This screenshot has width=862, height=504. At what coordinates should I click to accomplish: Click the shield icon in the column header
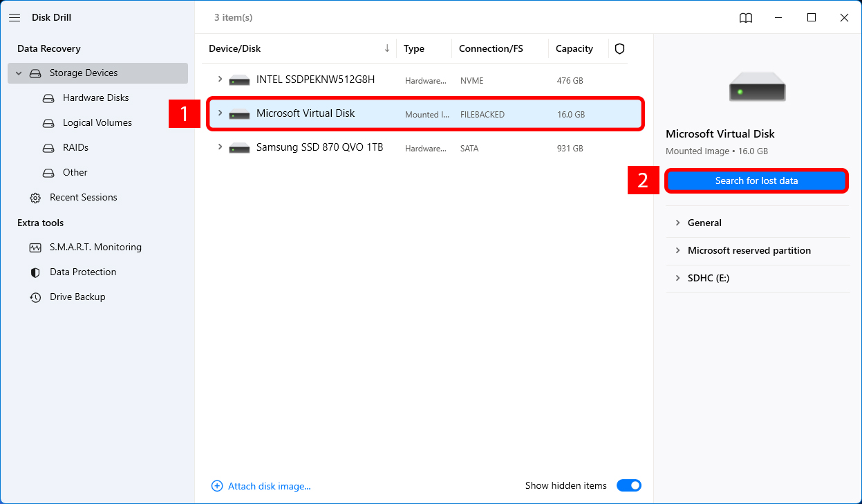click(619, 48)
